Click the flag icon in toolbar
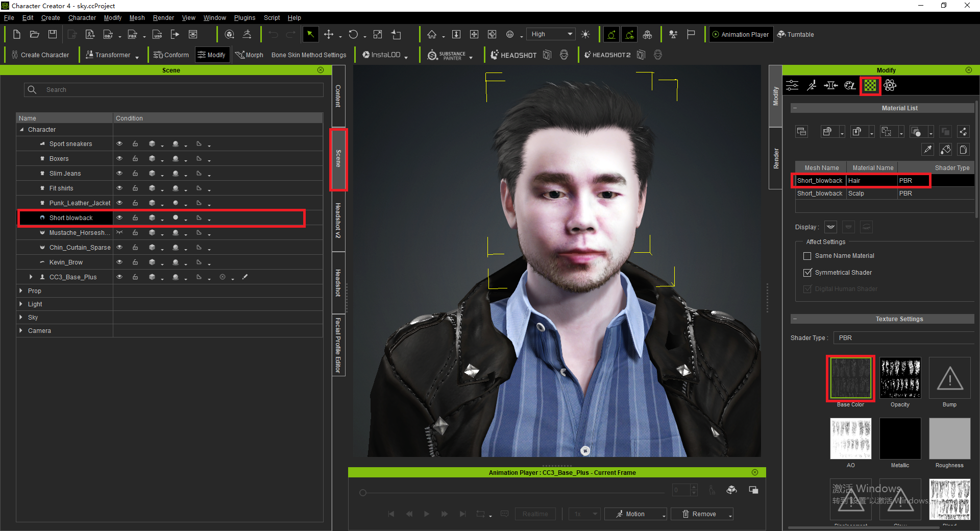The image size is (980, 531). (691, 34)
